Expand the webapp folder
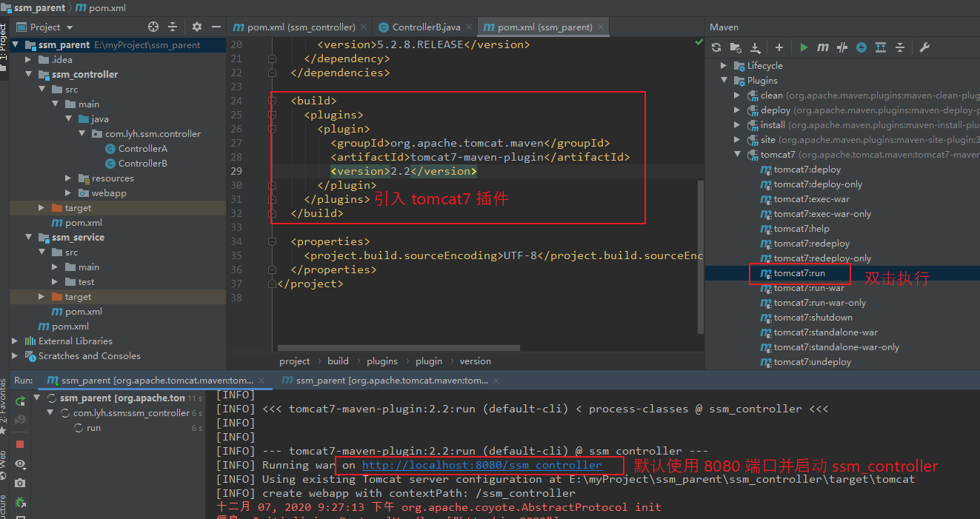The image size is (980, 519). tap(68, 193)
